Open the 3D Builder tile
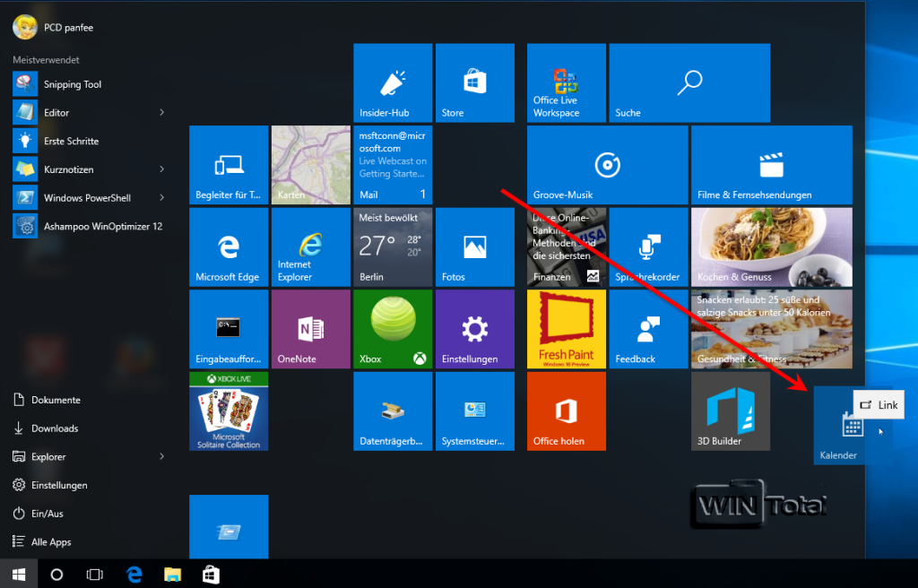Image resolution: width=918 pixels, height=588 pixels. [731, 411]
